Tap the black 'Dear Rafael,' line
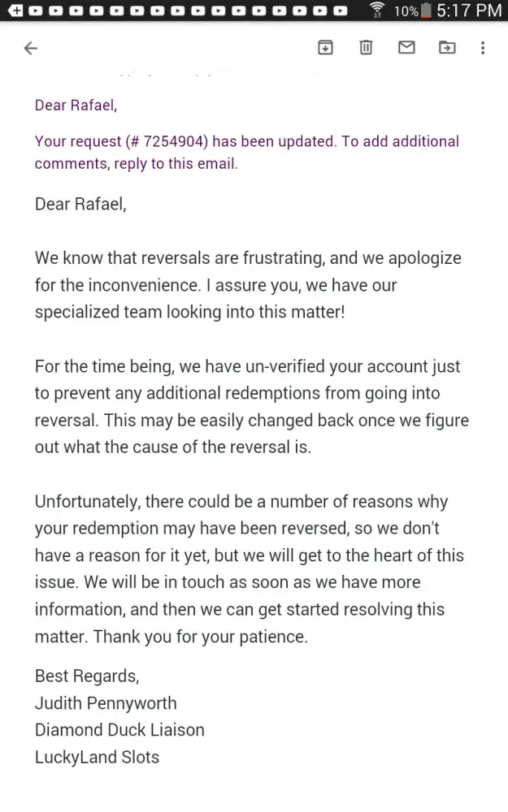Screen dimensions: 508x812 (80, 204)
